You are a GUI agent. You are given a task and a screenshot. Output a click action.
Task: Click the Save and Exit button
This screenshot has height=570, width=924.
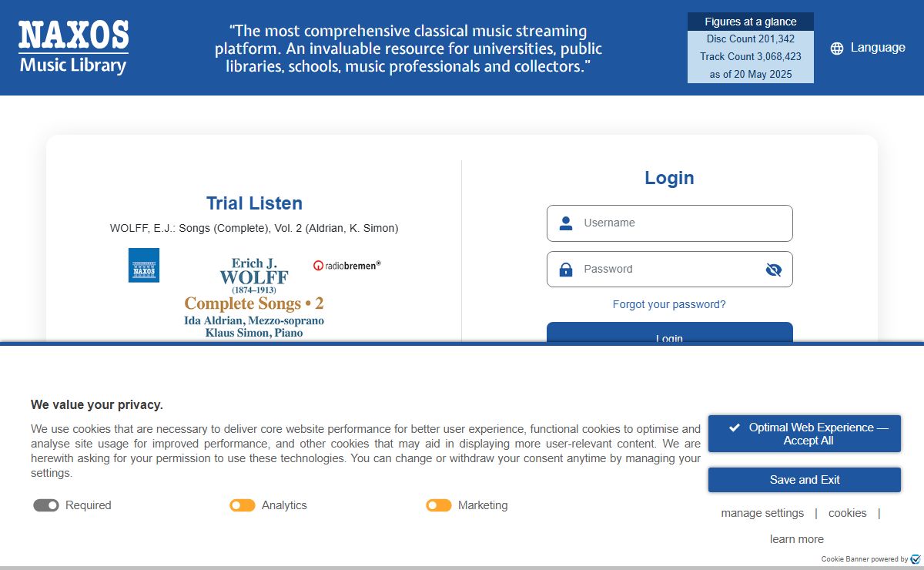805,480
